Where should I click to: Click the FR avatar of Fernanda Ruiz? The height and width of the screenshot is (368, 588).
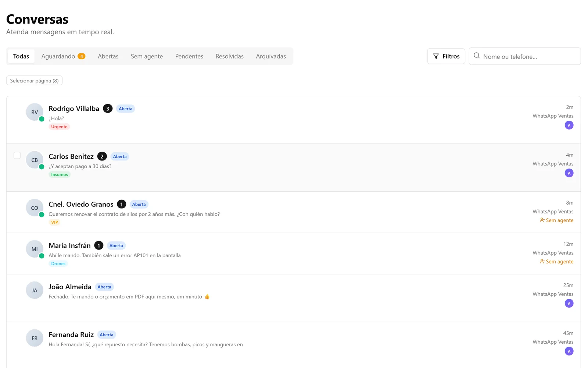pyautogui.click(x=35, y=338)
